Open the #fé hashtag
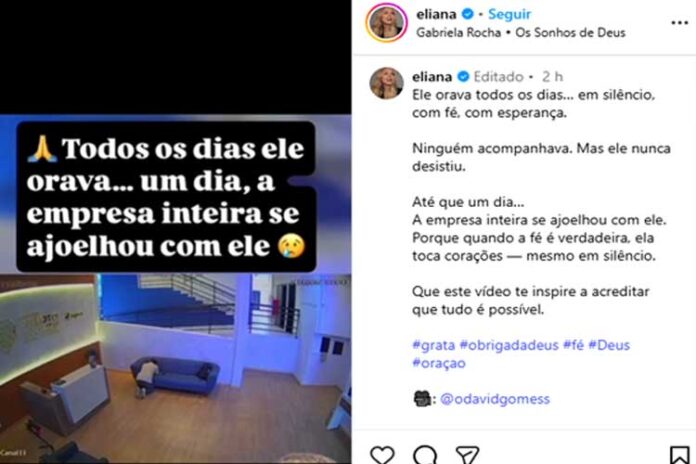This screenshot has height=464, width=696. 573,345
